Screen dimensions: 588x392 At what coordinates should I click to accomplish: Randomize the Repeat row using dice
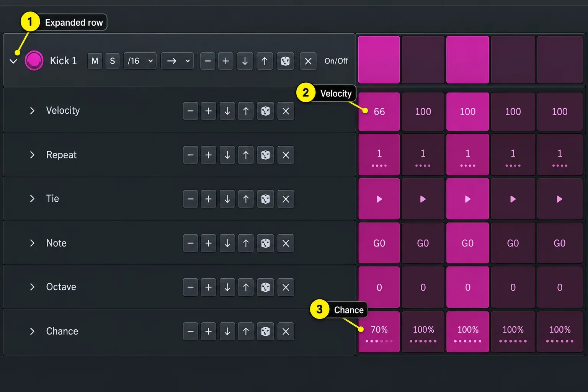click(266, 155)
